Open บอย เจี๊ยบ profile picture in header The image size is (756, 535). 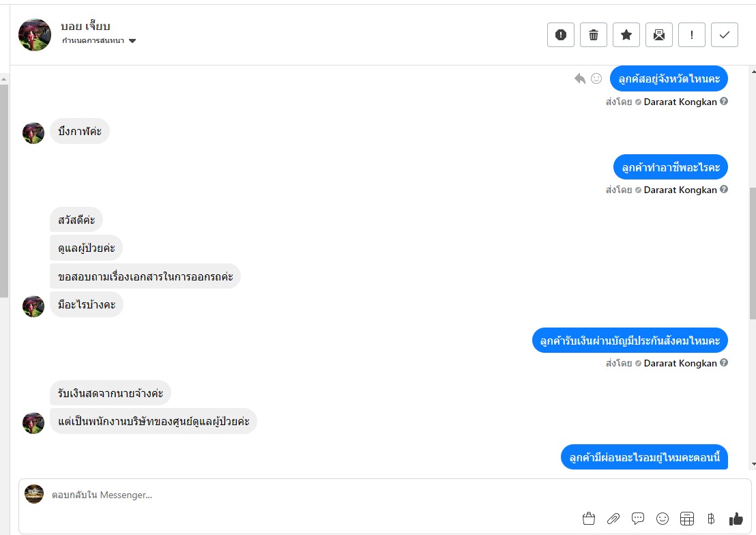coord(35,35)
